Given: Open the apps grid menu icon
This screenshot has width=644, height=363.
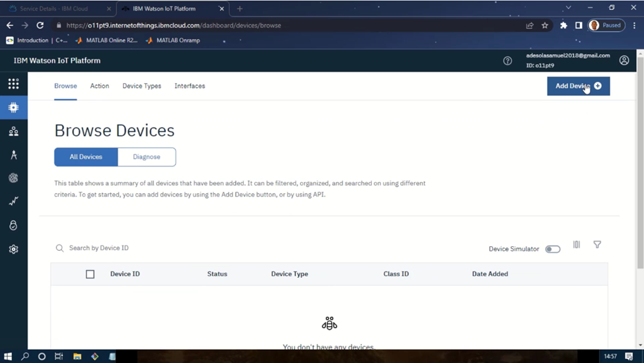Looking at the screenshot, I should [x=14, y=84].
